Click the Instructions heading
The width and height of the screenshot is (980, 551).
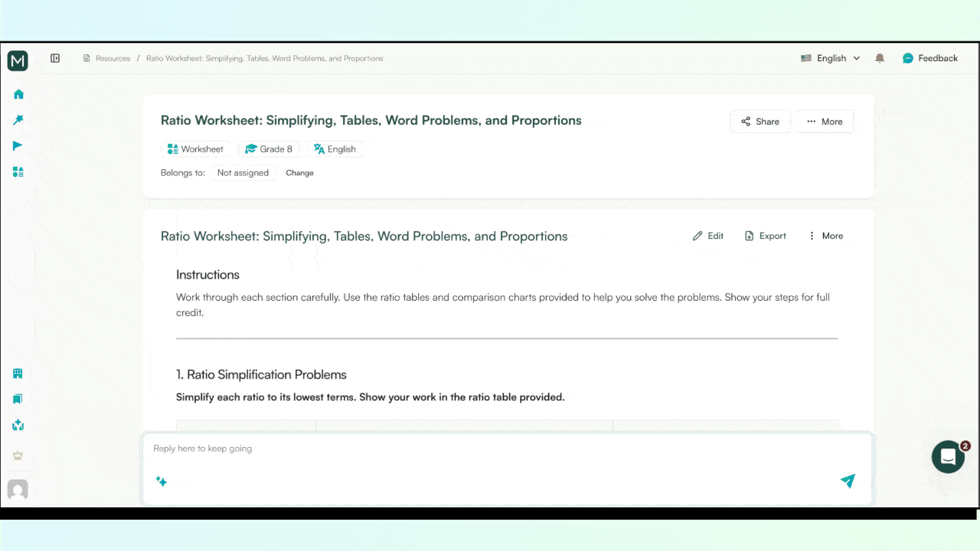(x=207, y=275)
